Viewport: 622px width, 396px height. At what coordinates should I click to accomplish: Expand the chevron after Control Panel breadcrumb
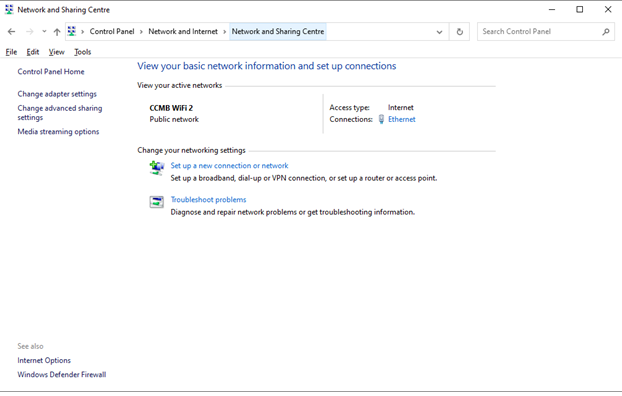pyautogui.click(x=141, y=32)
